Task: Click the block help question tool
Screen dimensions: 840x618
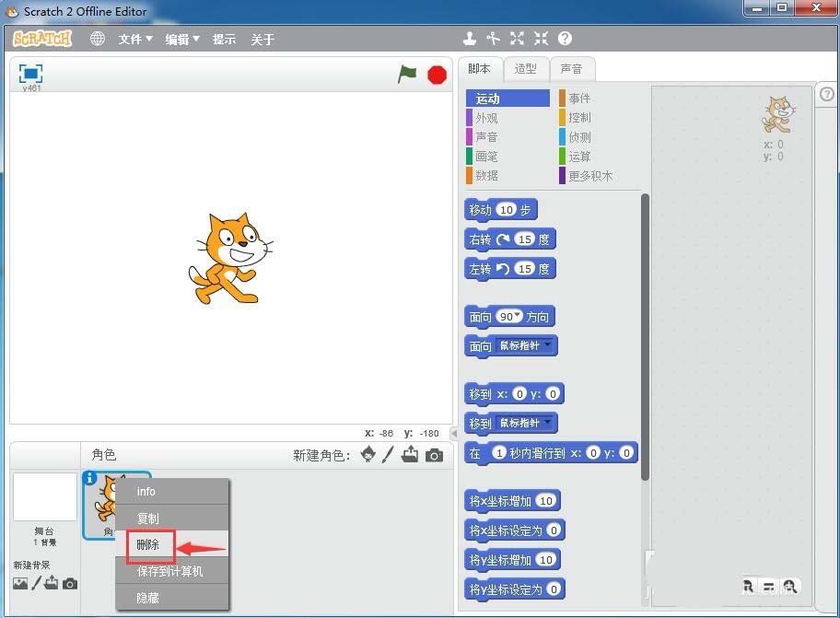Action: click(x=565, y=39)
